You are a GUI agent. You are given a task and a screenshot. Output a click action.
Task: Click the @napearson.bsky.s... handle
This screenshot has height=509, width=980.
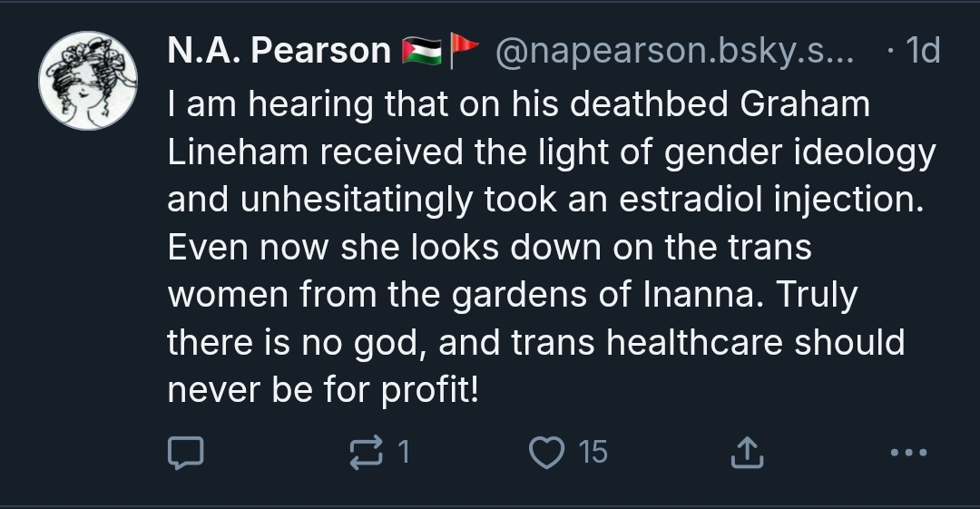click(678, 53)
